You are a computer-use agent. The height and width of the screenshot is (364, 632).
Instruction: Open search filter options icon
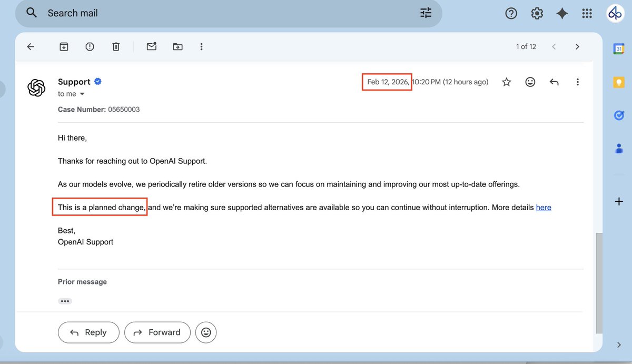point(426,13)
